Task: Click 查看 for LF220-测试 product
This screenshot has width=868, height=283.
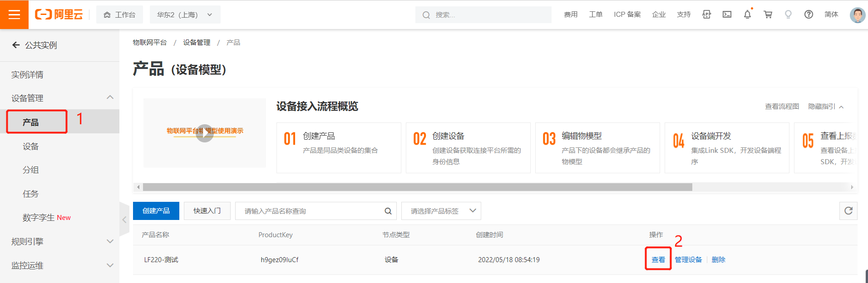Action: pyautogui.click(x=658, y=259)
